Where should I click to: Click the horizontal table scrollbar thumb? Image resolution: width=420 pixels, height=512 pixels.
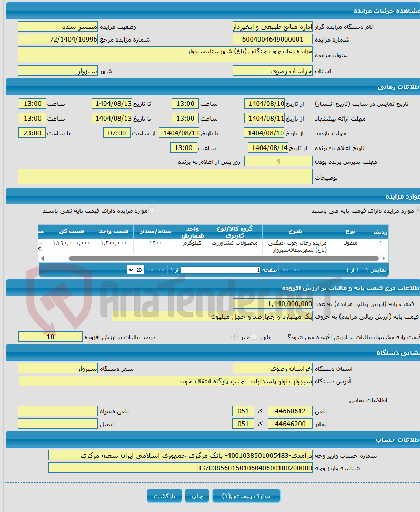point(224,258)
